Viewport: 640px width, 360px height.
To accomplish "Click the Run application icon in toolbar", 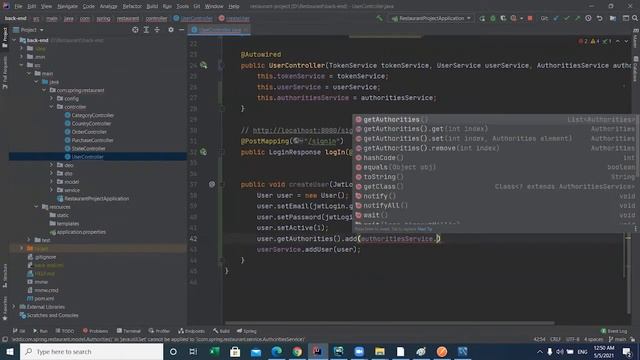I will (x=482, y=18).
